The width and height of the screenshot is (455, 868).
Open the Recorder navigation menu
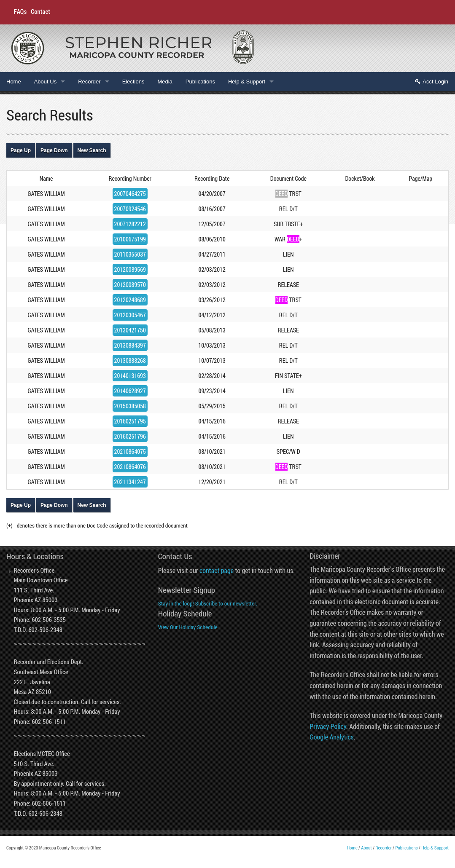[x=89, y=82]
